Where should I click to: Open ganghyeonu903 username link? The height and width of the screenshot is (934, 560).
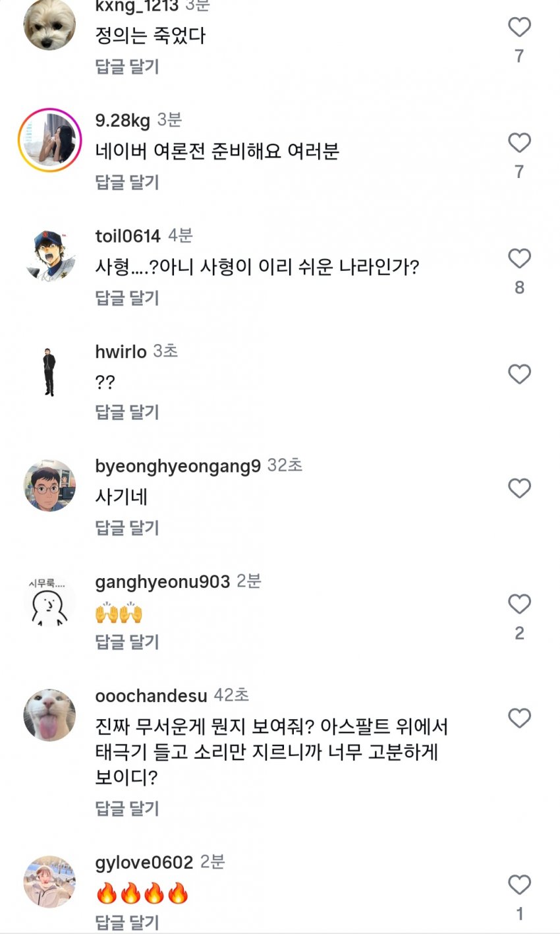pos(162,582)
